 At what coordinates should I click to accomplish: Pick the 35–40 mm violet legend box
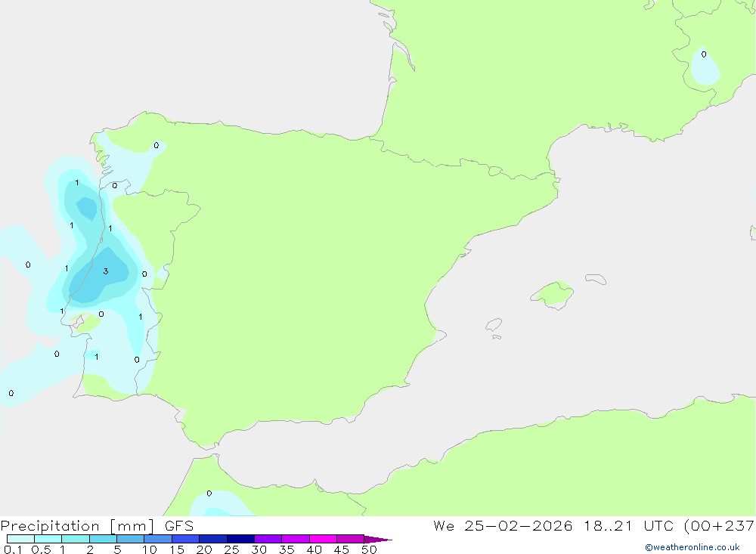tap(295, 539)
